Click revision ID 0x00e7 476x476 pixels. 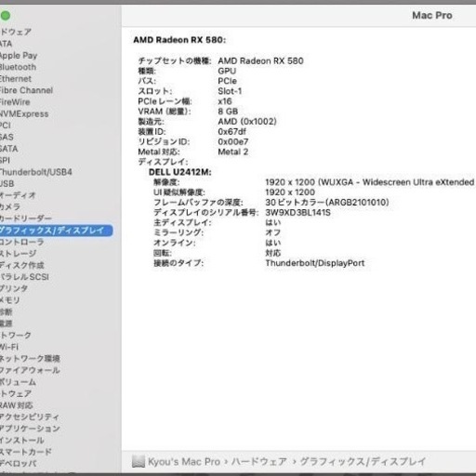click(x=233, y=141)
